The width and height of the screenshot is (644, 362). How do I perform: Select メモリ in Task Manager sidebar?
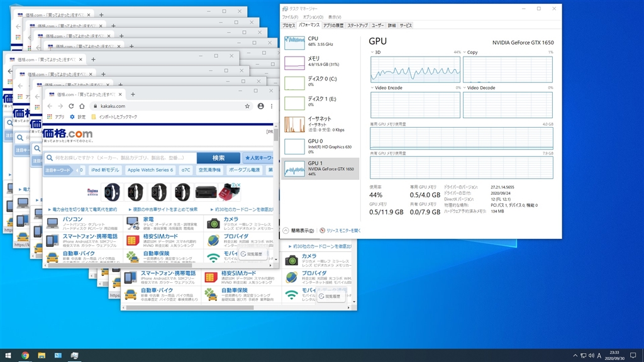[320, 62]
